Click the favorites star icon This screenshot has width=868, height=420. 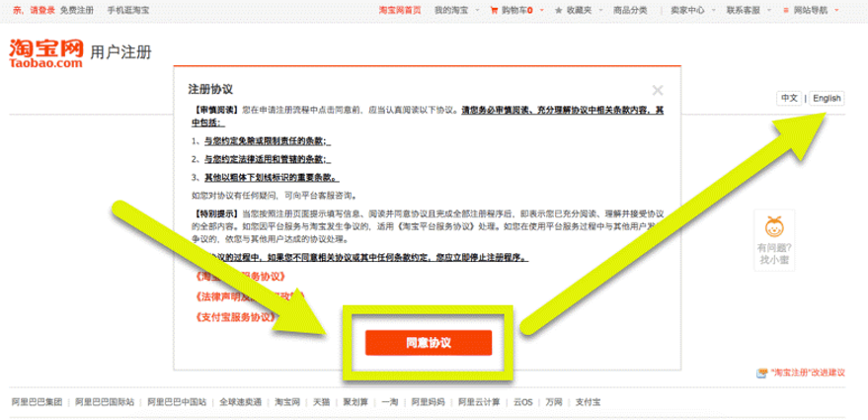559,10
